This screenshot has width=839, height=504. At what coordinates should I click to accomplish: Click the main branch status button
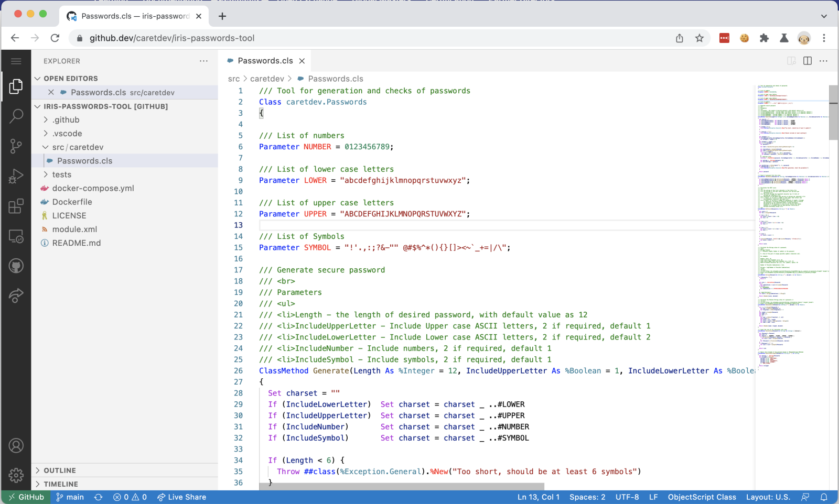click(70, 497)
